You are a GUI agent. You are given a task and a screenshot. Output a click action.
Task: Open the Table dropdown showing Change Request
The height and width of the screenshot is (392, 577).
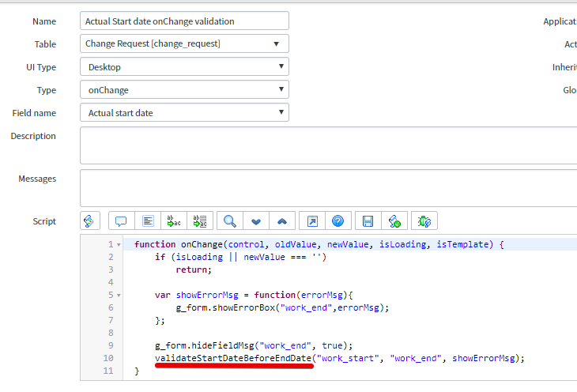click(x=184, y=44)
